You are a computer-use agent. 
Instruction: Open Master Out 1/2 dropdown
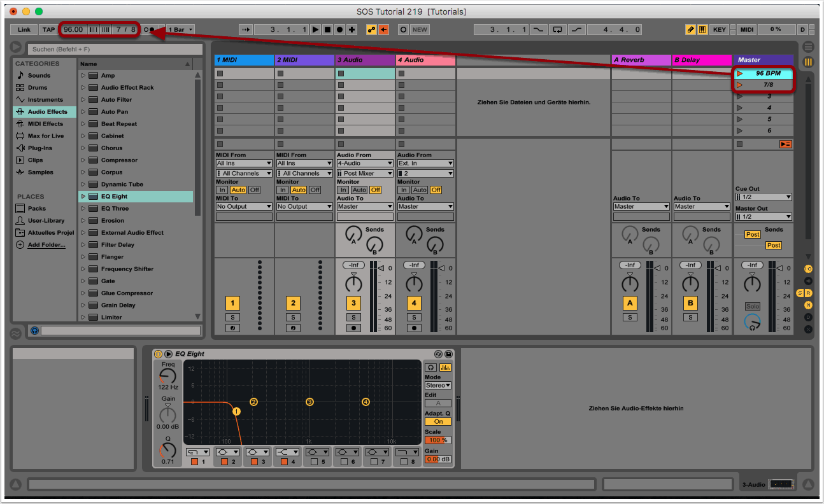point(763,216)
